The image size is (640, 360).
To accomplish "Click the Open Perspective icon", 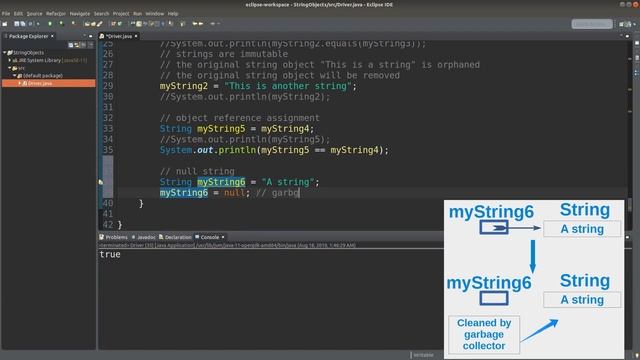I will [x=622, y=24].
